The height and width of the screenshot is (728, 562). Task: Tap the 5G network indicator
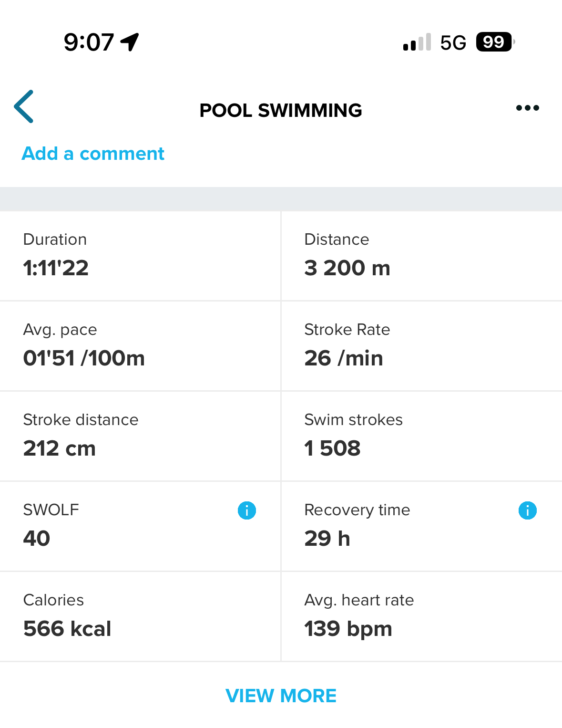tap(453, 43)
